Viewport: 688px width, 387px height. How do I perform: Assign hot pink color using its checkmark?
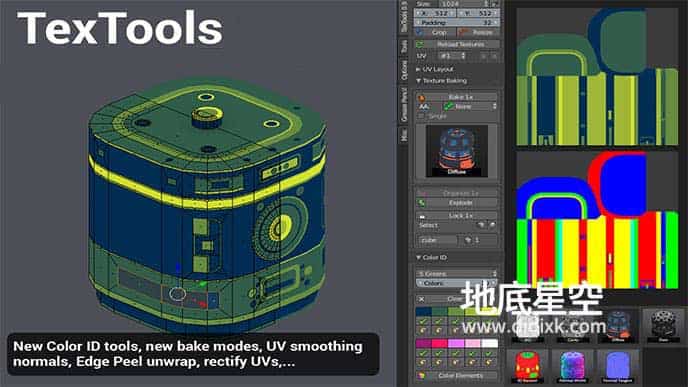coord(439,353)
